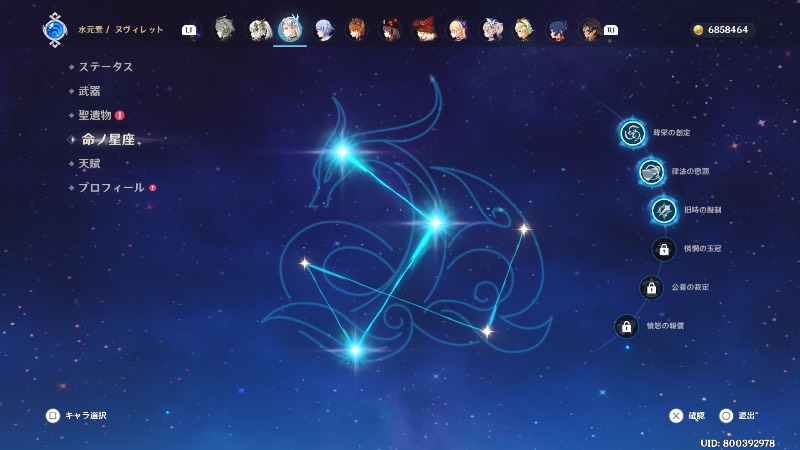Open the プロフィール profile menu
The width and height of the screenshot is (800, 450).
point(111,188)
